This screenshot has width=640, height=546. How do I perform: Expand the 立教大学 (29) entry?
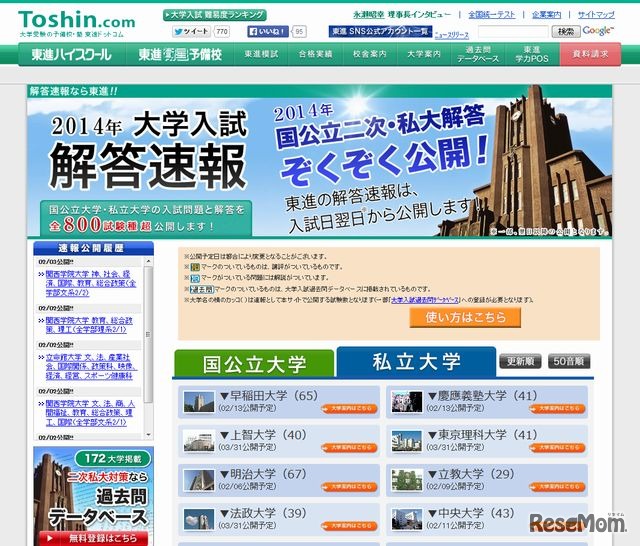[x=471, y=474]
